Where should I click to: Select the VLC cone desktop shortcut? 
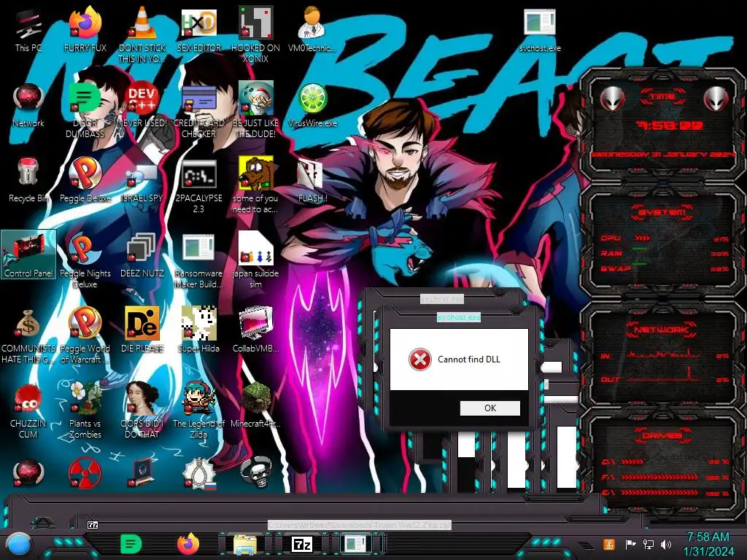point(142,36)
